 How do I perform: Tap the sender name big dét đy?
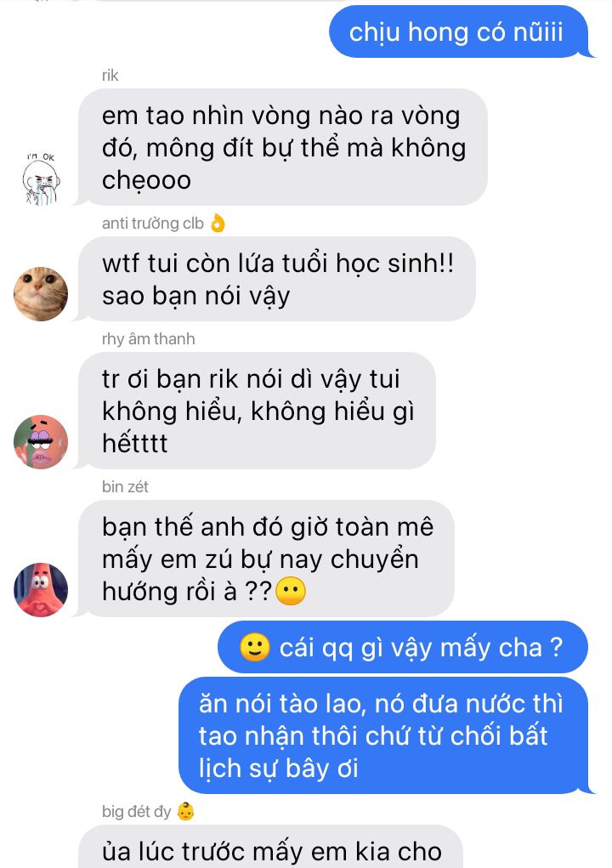point(137,812)
